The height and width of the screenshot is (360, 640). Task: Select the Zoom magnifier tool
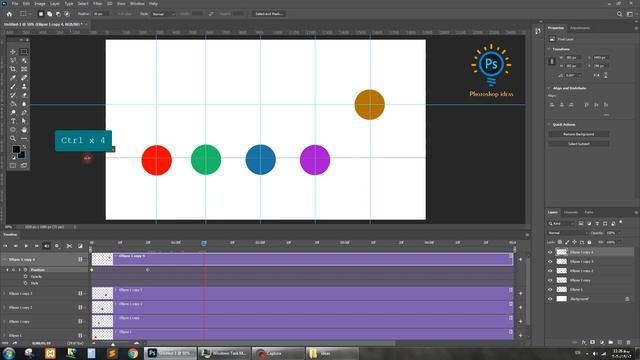click(x=13, y=138)
